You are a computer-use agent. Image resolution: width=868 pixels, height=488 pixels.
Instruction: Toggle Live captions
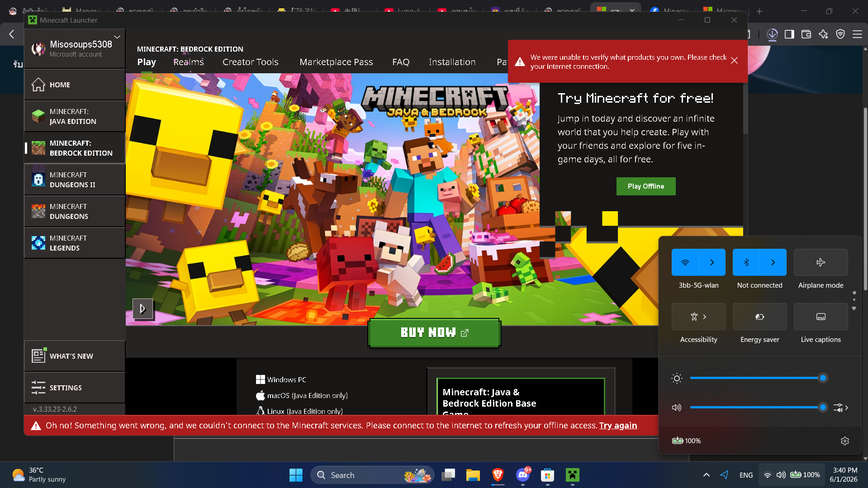pos(821,317)
